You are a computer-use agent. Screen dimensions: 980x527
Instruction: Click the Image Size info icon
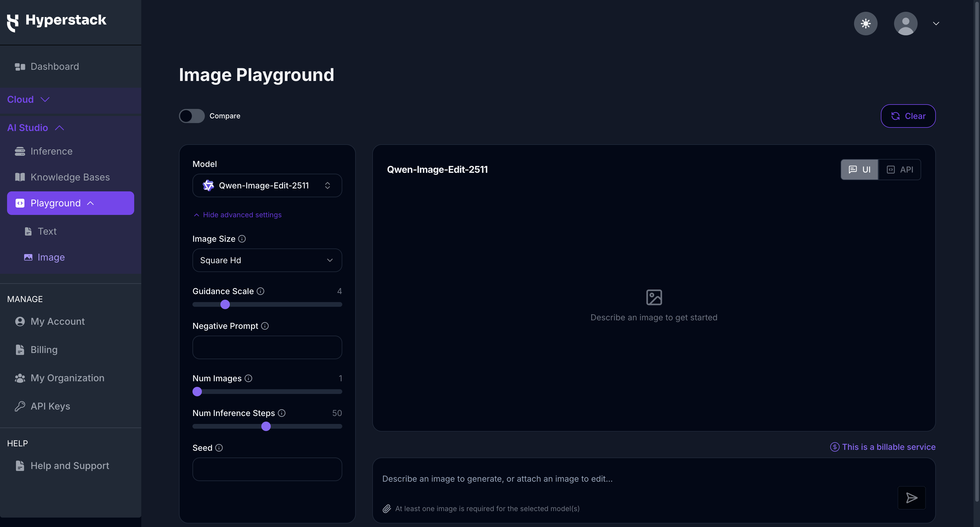[x=242, y=239]
